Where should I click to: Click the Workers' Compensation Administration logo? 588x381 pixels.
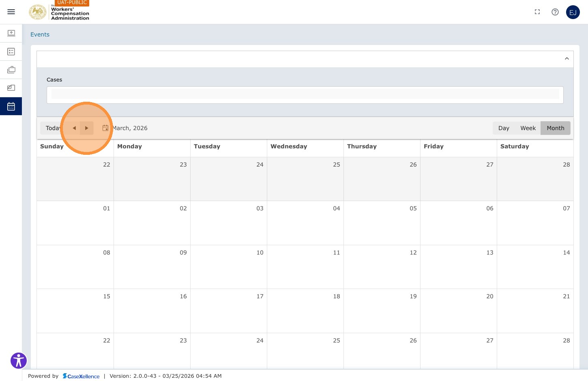(x=59, y=12)
